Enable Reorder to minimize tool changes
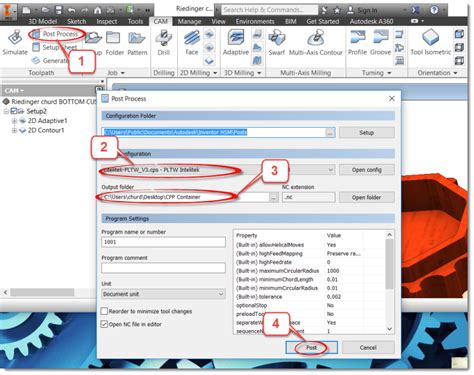 click(x=104, y=311)
